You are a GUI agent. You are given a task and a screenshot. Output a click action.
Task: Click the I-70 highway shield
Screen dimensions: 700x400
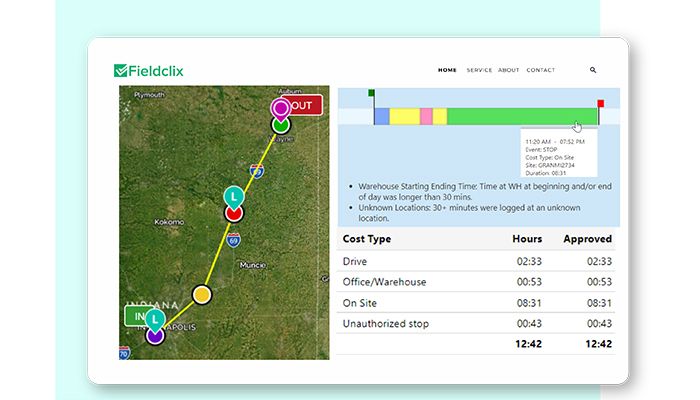click(x=124, y=353)
